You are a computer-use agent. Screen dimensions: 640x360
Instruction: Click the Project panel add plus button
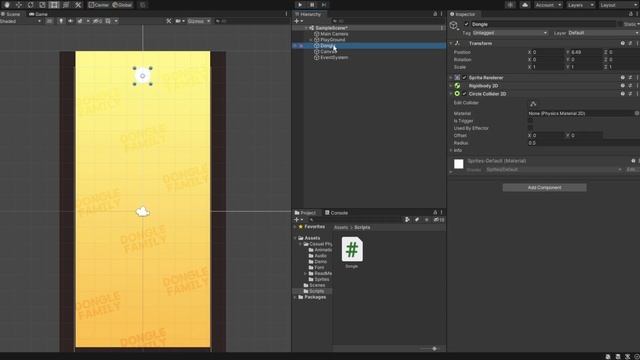tap(298, 220)
